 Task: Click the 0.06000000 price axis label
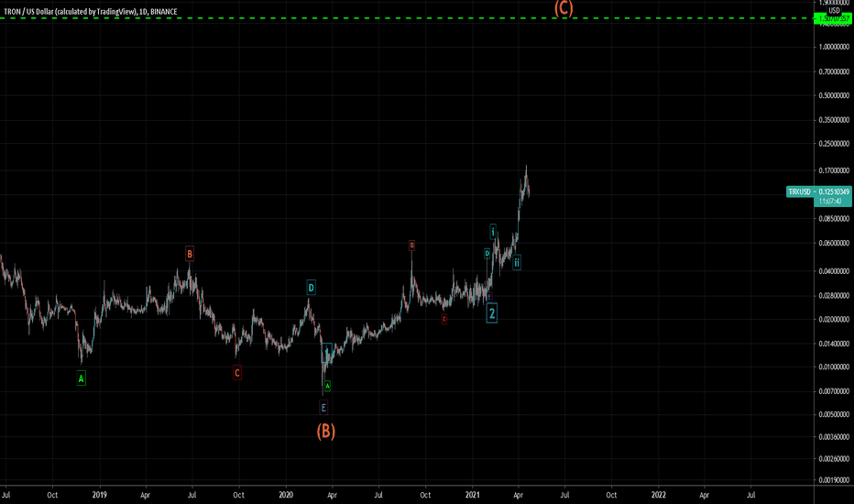click(x=834, y=243)
